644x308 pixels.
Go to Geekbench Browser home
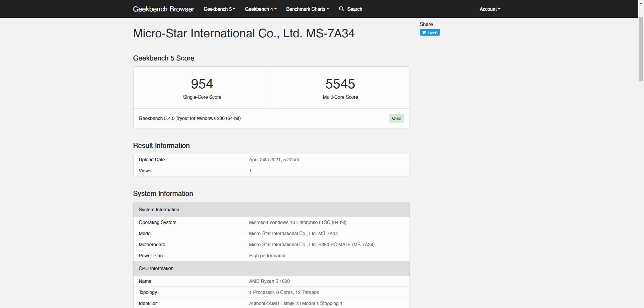coord(164,9)
